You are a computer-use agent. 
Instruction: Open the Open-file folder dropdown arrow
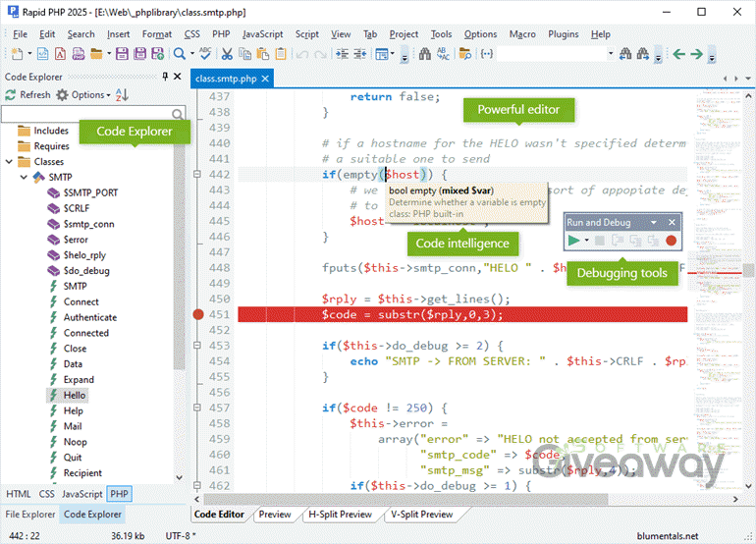click(x=109, y=54)
